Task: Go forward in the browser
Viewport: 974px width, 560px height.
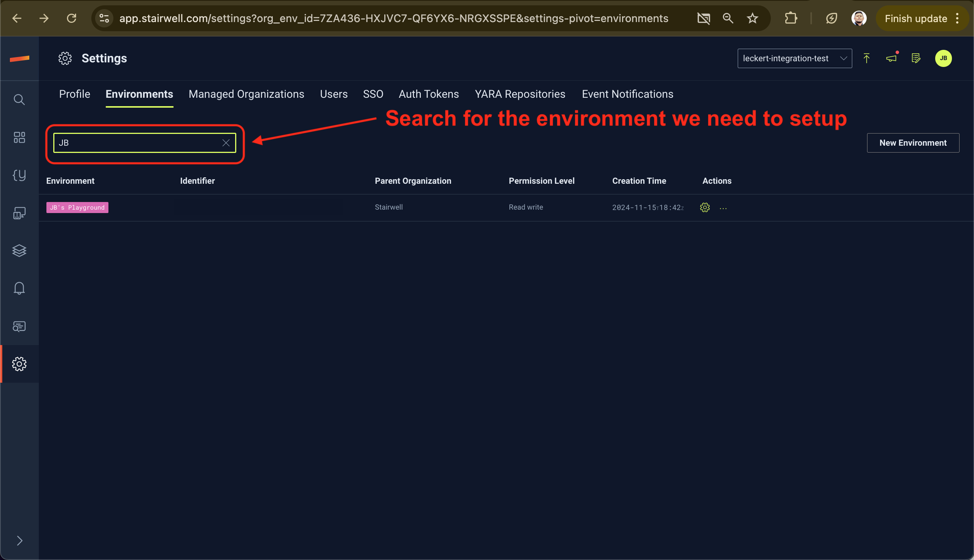Action: click(44, 18)
